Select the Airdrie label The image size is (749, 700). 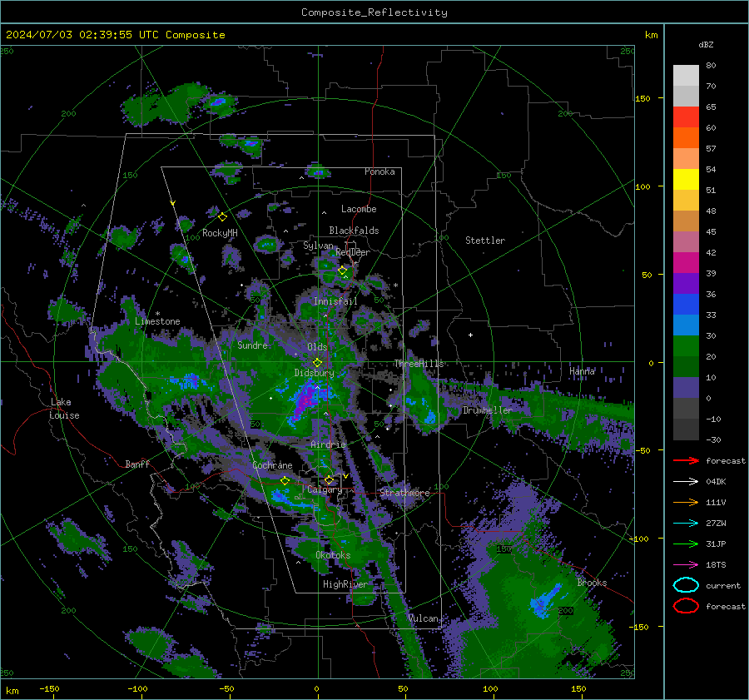tap(328, 444)
